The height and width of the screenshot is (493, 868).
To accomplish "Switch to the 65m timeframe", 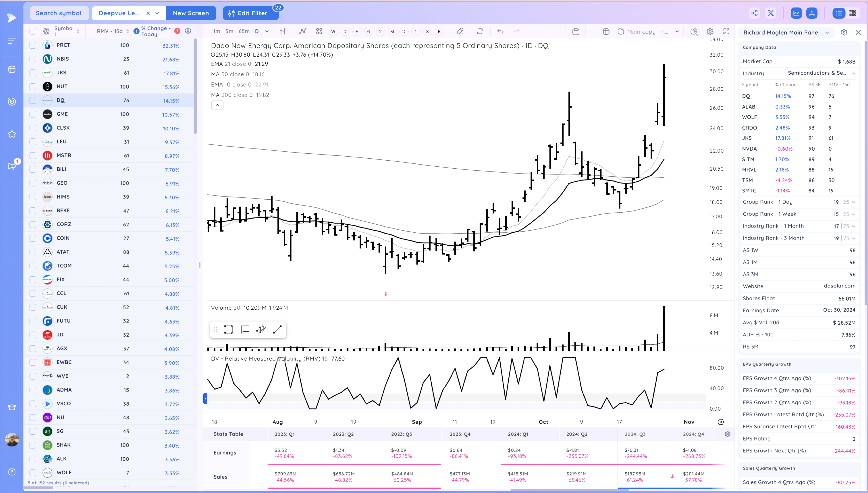I will tap(244, 31).
